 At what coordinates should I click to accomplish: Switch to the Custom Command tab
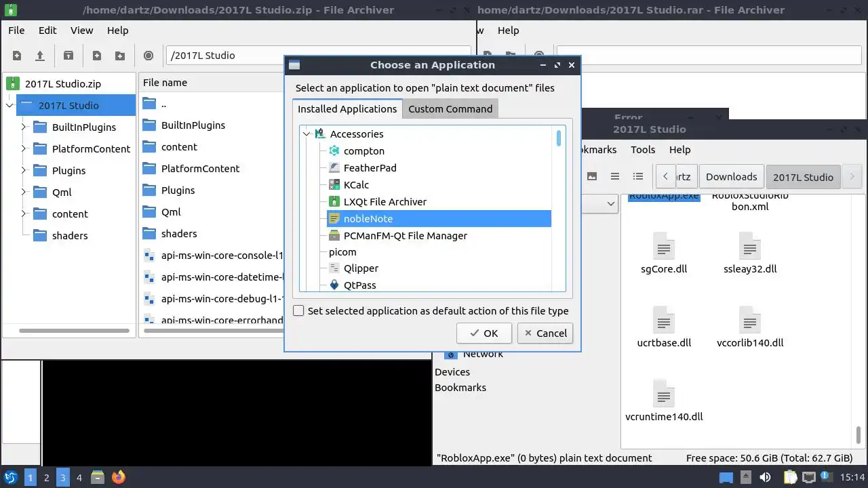pyautogui.click(x=450, y=108)
